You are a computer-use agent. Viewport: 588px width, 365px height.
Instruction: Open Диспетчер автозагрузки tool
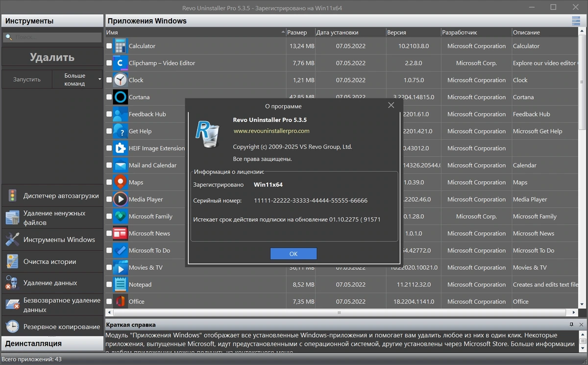coord(52,196)
